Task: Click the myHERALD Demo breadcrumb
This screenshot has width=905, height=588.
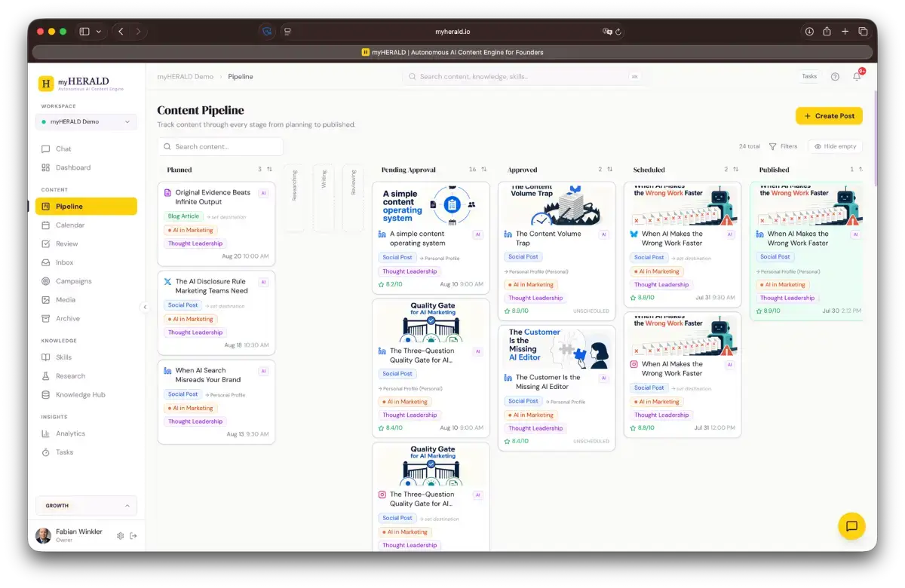Action: [x=185, y=76]
